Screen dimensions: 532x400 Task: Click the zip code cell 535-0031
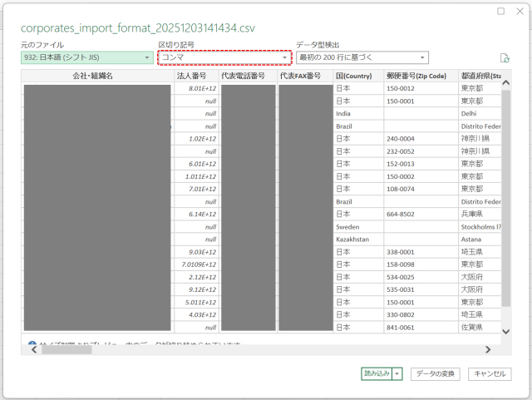pos(421,289)
